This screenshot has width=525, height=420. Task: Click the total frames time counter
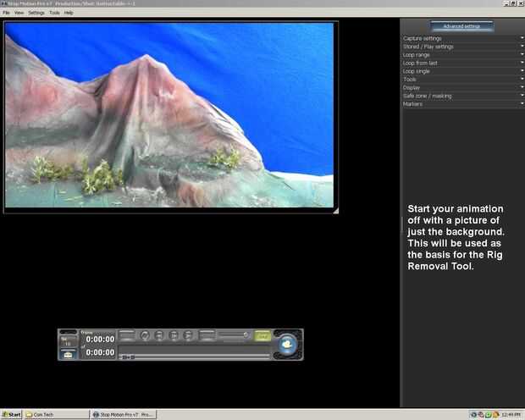point(100,352)
